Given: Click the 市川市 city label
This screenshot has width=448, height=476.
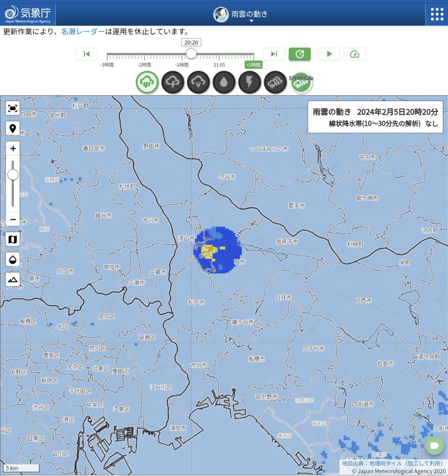Looking at the screenshot, I should click(199, 365).
